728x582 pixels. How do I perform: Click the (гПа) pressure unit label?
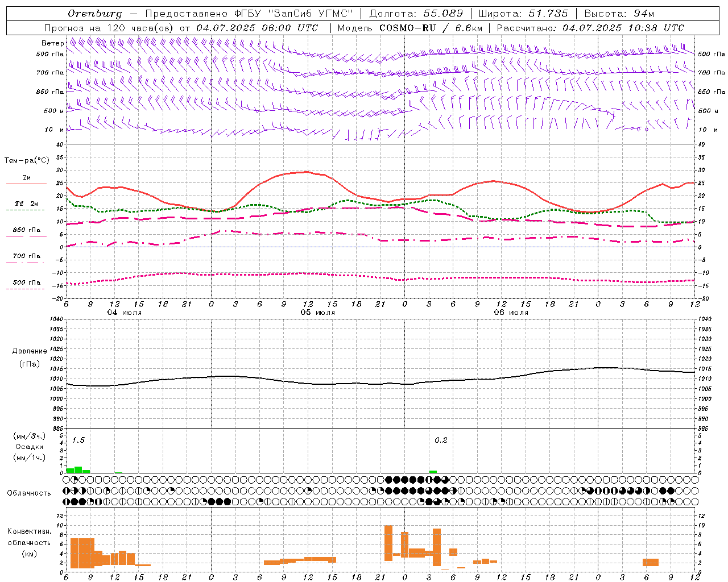click(x=30, y=364)
